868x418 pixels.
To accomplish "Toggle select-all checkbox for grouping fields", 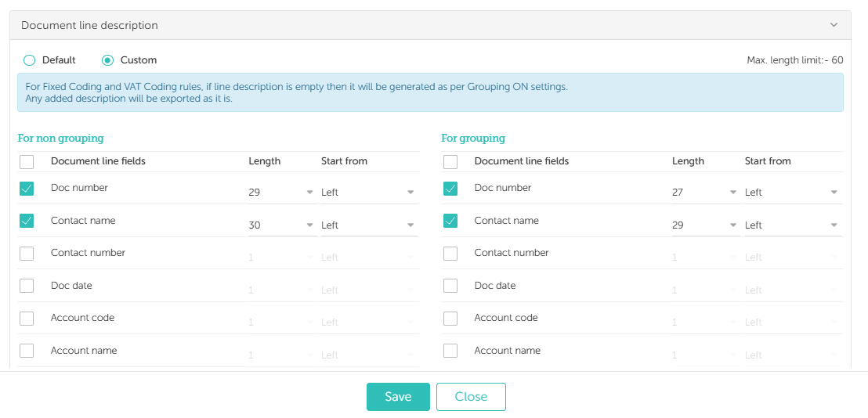I will [450, 162].
